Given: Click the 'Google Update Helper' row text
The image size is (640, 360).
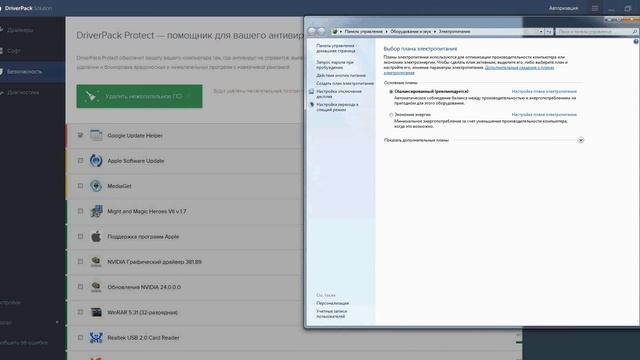Looking at the screenshot, I should (x=135, y=136).
